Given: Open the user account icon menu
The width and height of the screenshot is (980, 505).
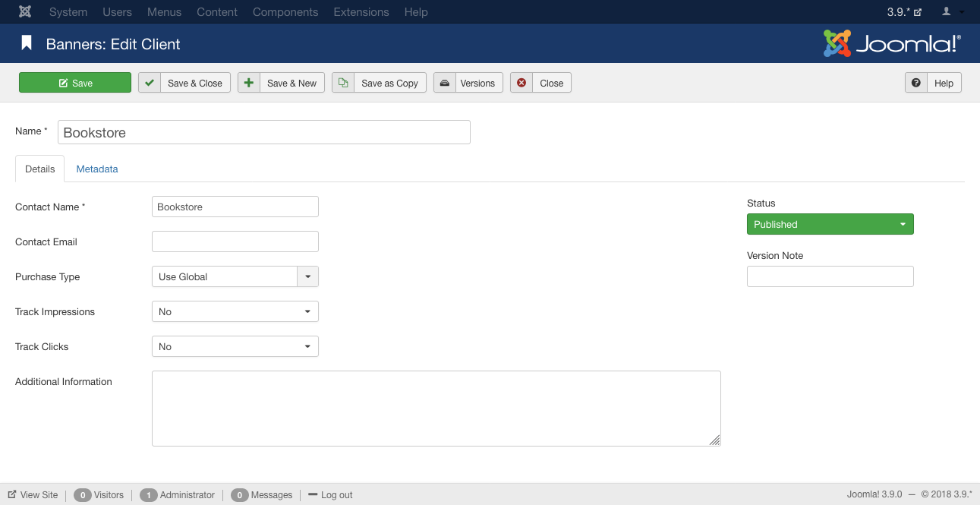Looking at the screenshot, I should [952, 12].
